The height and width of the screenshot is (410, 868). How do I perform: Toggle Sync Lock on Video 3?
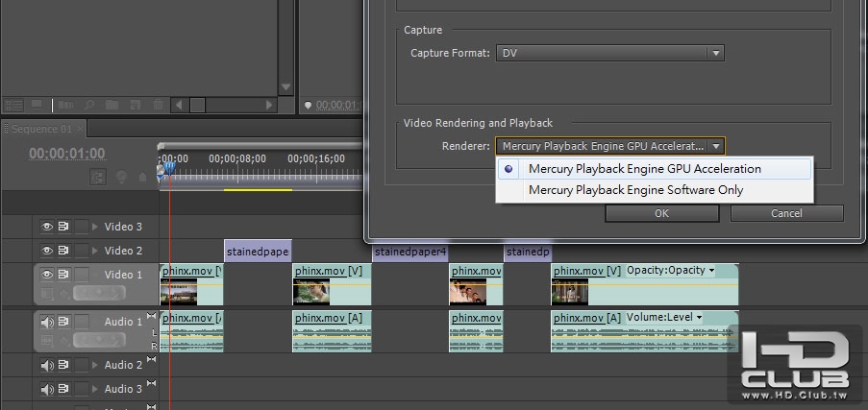click(63, 227)
